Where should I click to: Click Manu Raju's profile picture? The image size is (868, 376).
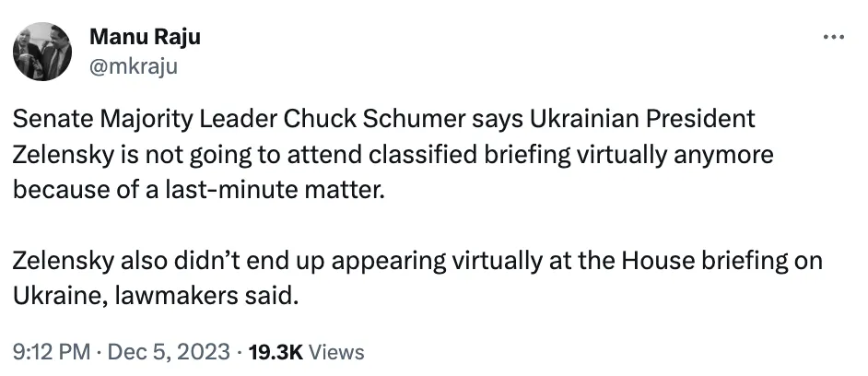(42, 50)
